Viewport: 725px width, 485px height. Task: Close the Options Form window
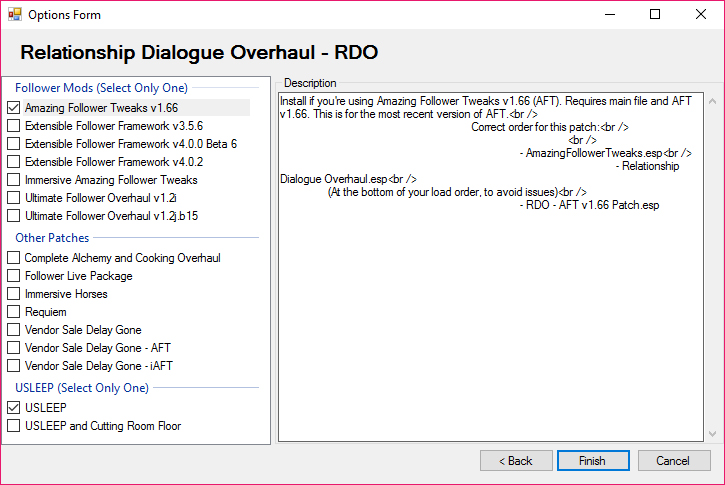[x=700, y=14]
